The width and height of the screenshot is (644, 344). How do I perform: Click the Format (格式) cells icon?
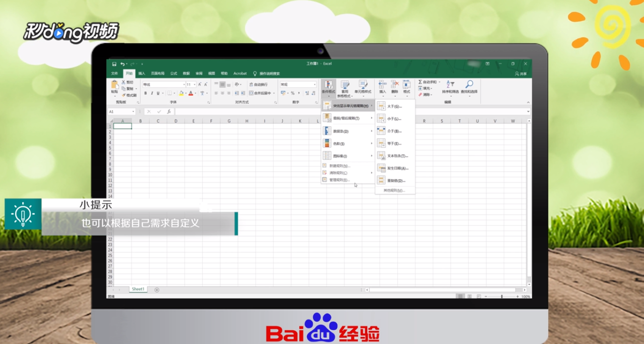407,85
